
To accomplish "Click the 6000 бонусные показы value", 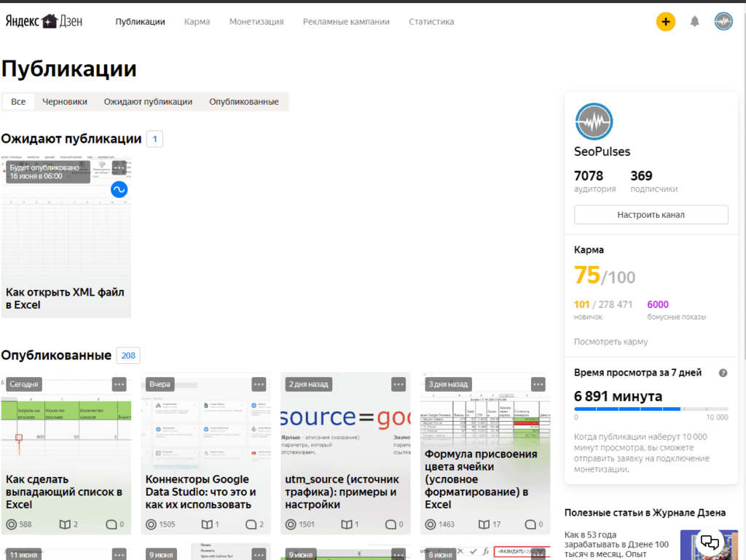I will coord(677,310).
